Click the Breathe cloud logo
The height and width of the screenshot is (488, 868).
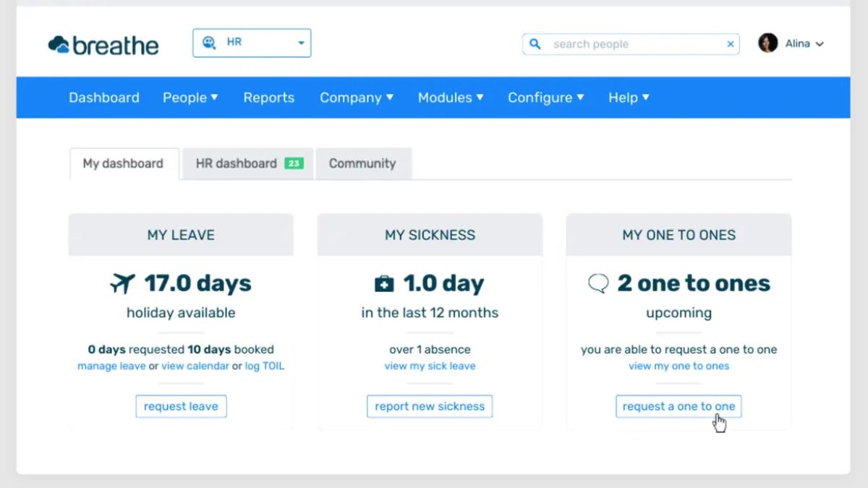tap(59, 45)
